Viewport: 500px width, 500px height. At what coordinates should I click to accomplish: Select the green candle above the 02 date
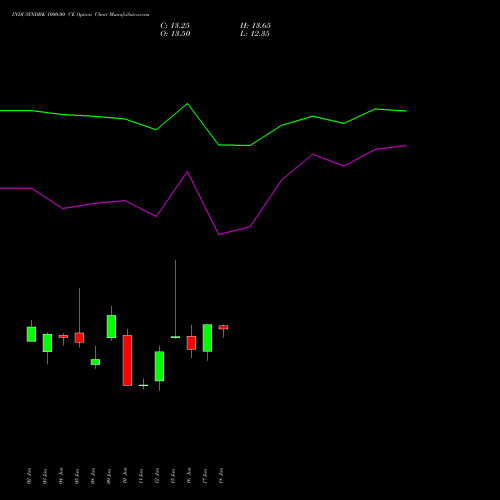pyautogui.click(x=31, y=334)
